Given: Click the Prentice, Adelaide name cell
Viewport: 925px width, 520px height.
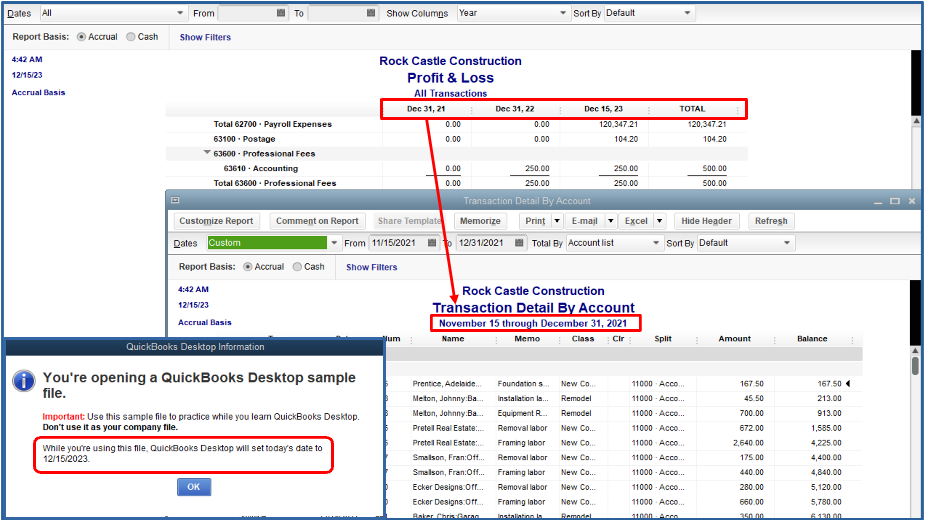Looking at the screenshot, I should click(447, 384).
